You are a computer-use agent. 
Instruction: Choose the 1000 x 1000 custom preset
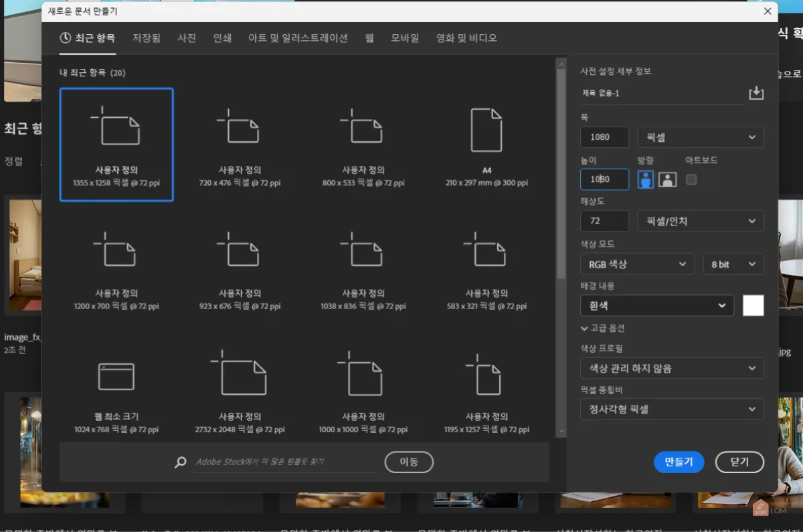[x=363, y=391]
